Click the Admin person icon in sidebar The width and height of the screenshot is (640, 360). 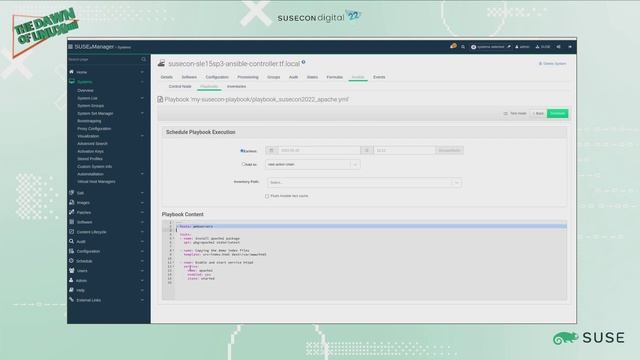(71, 280)
